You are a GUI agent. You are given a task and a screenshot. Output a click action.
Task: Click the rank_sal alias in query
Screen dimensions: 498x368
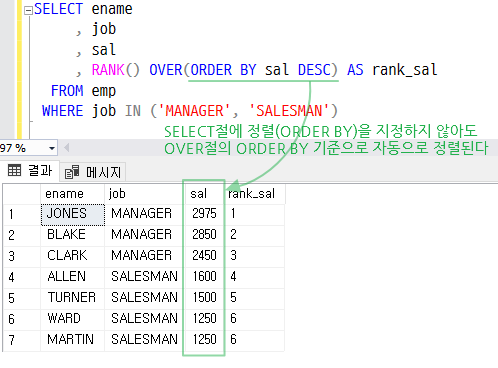point(404,70)
